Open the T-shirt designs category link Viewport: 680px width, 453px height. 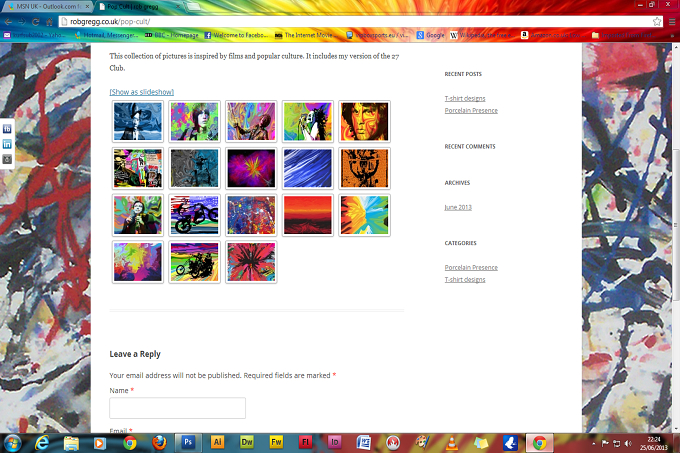pos(464,280)
